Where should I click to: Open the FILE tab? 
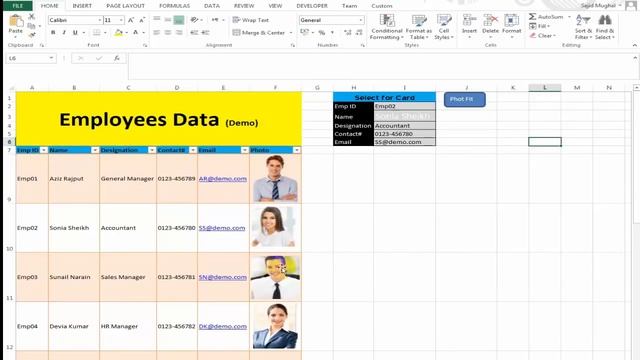[x=18, y=6]
